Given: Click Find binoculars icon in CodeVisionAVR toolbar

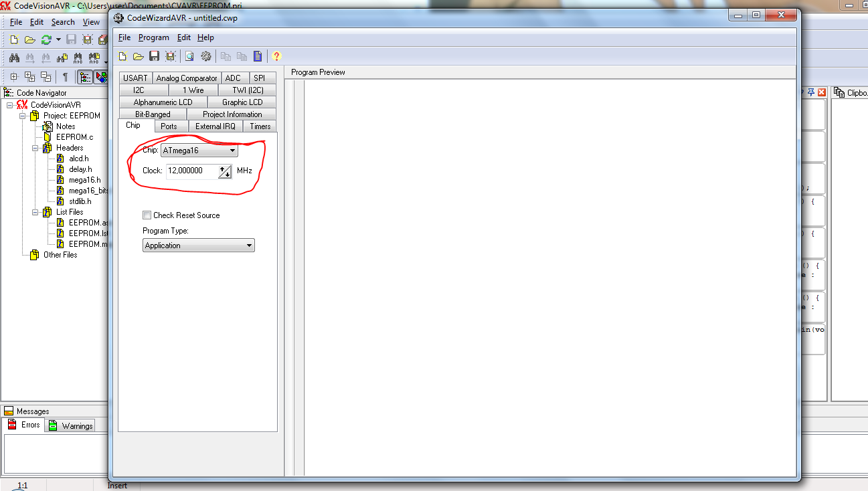Looking at the screenshot, I should click(x=14, y=58).
